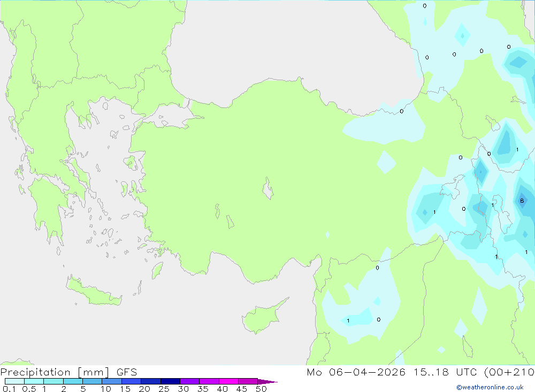
Task: Click the "25" legend tick label
Action: (164, 389)
